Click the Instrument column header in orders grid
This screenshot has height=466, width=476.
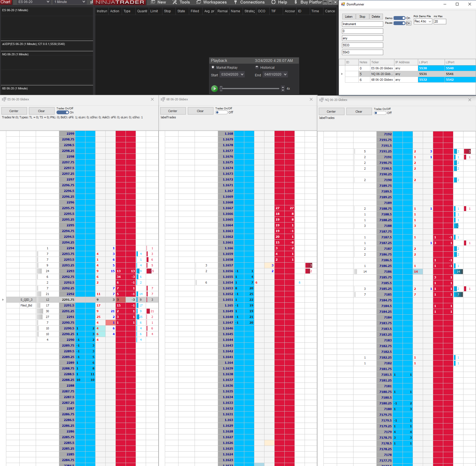[x=102, y=11]
